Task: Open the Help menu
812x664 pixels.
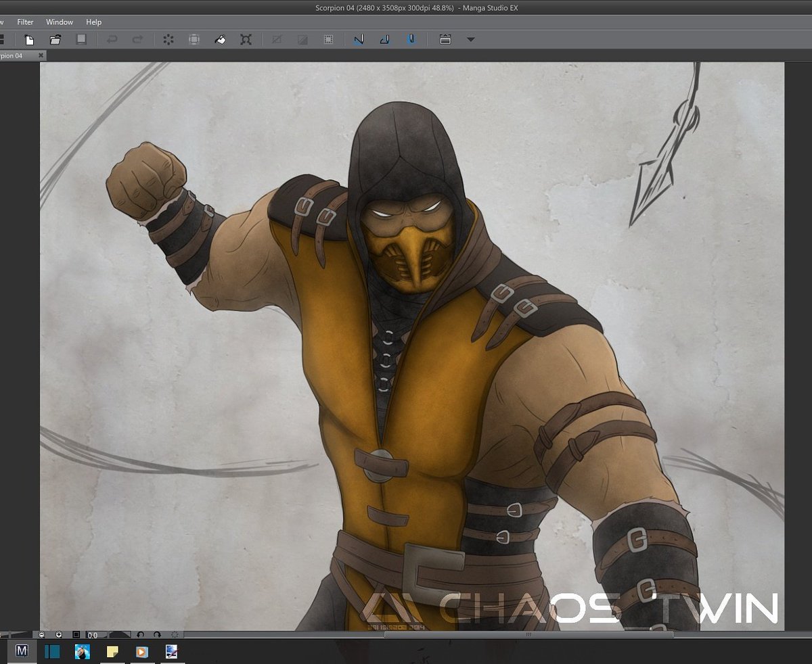Action: pyautogui.click(x=93, y=22)
